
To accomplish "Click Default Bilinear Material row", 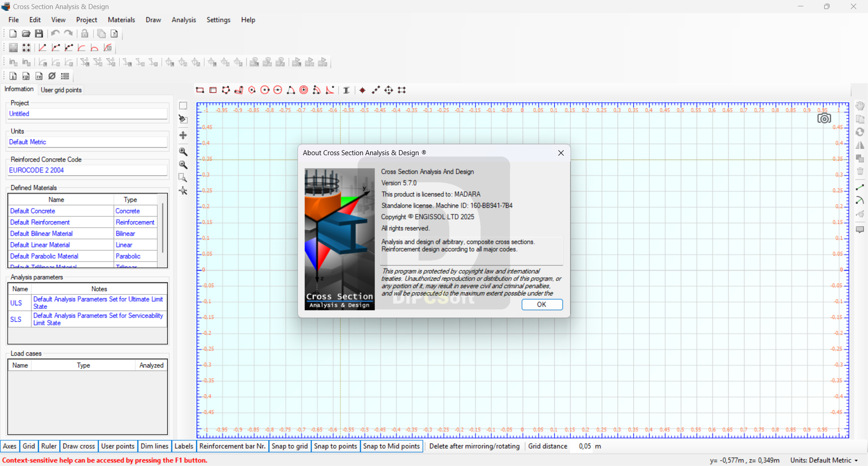I will tap(83, 233).
